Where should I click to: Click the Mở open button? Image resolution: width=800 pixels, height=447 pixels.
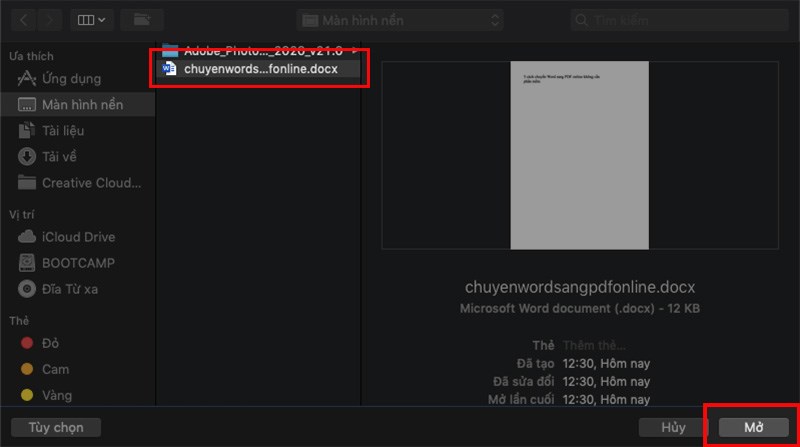click(753, 427)
